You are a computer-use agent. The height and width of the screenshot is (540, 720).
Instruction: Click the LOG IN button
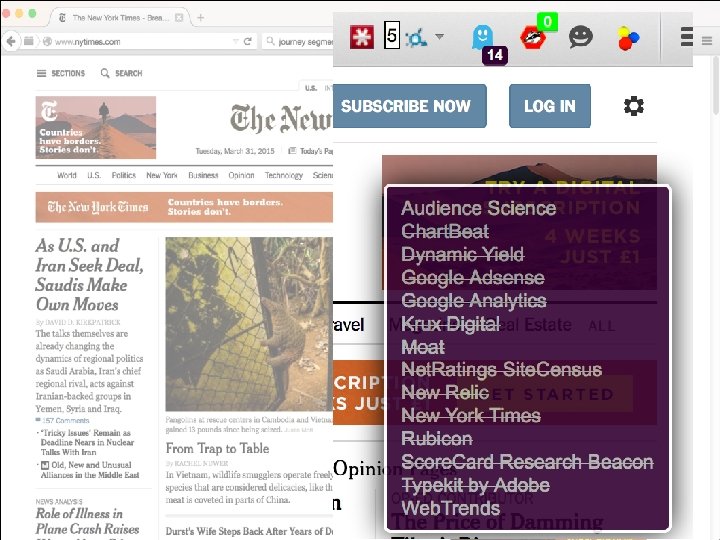(550, 106)
